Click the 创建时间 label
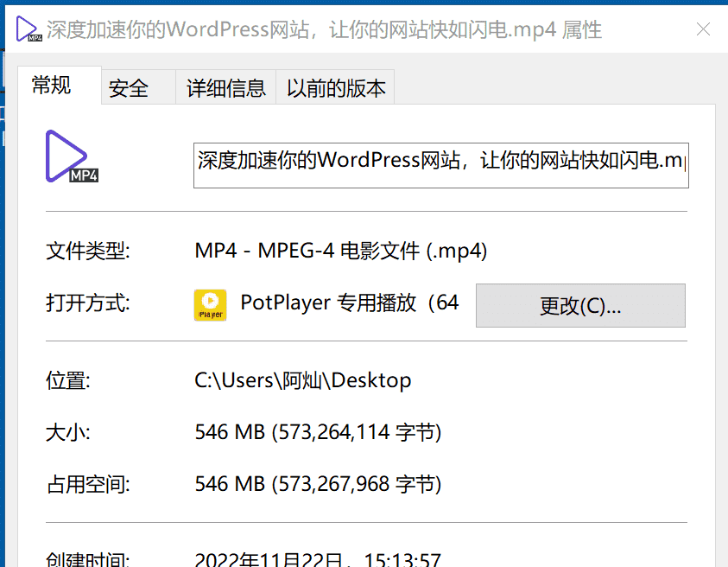Screen dimensions: 728x567 coord(88,559)
